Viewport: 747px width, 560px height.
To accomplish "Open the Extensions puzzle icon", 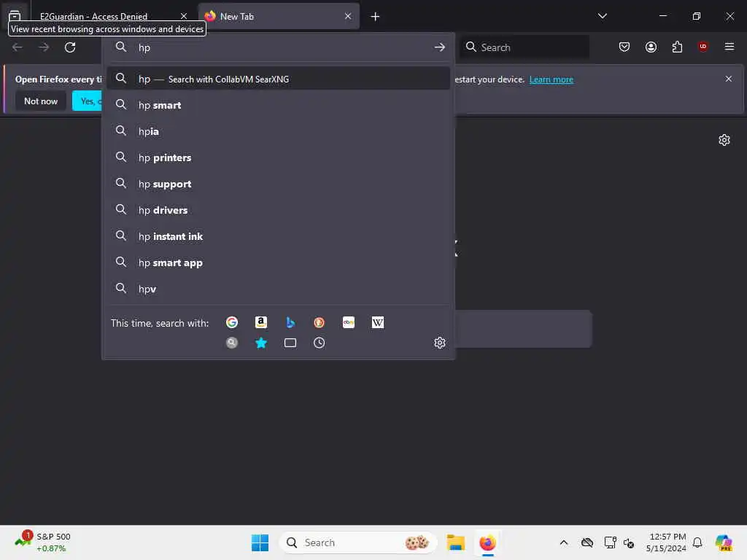I will click(677, 47).
